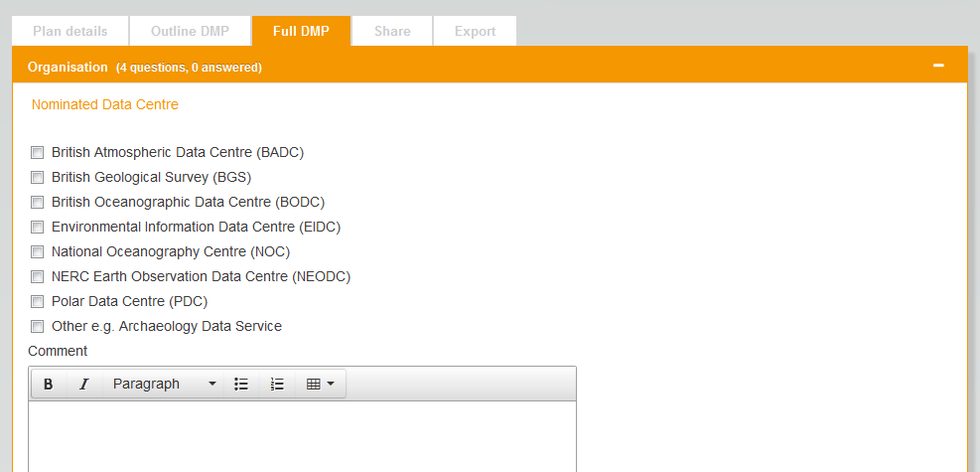Viewport: 980px width, 472px height.
Task: Select Other e.g. Archaeology Data Service
Action: 38,327
